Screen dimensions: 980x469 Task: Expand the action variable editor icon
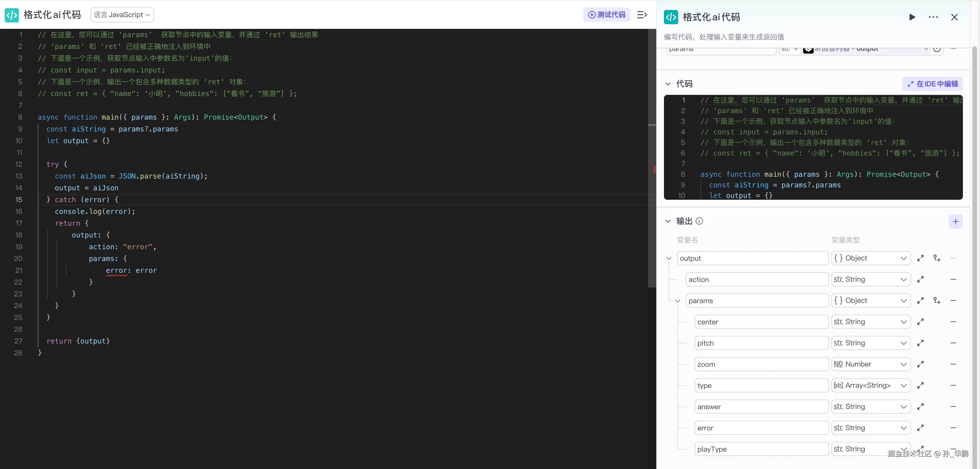(x=920, y=280)
